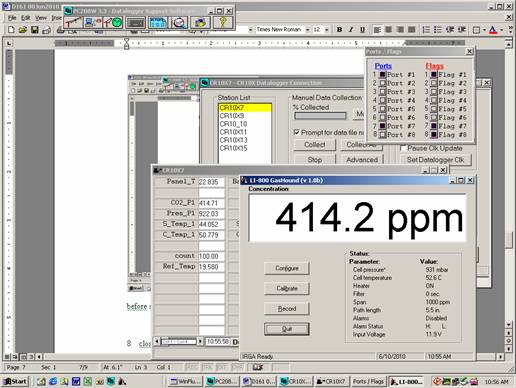Screen dimensions: 516x388
Task: Click the CO2_P1 value field 414.71
Action: (x=211, y=203)
